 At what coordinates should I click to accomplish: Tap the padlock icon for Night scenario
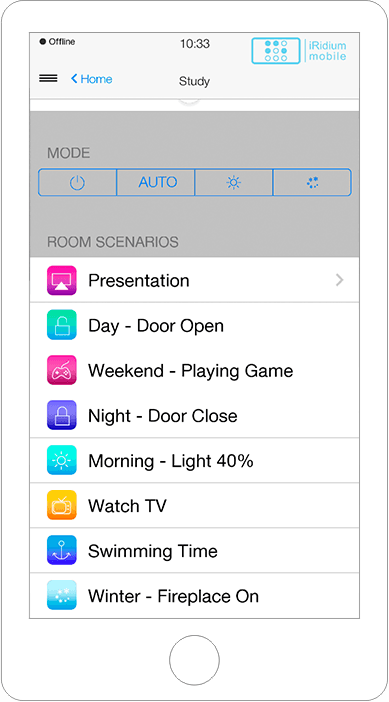pyautogui.click(x=62, y=415)
